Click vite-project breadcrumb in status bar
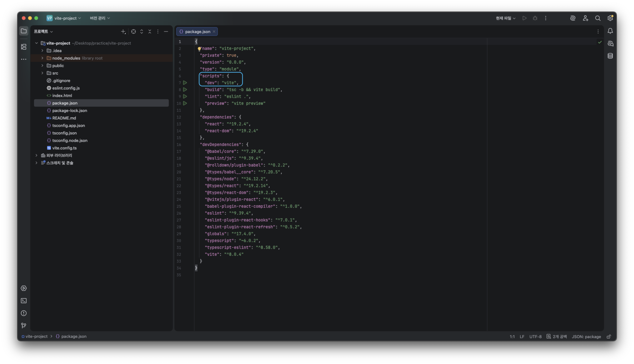634x364 pixels. coord(34,337)
